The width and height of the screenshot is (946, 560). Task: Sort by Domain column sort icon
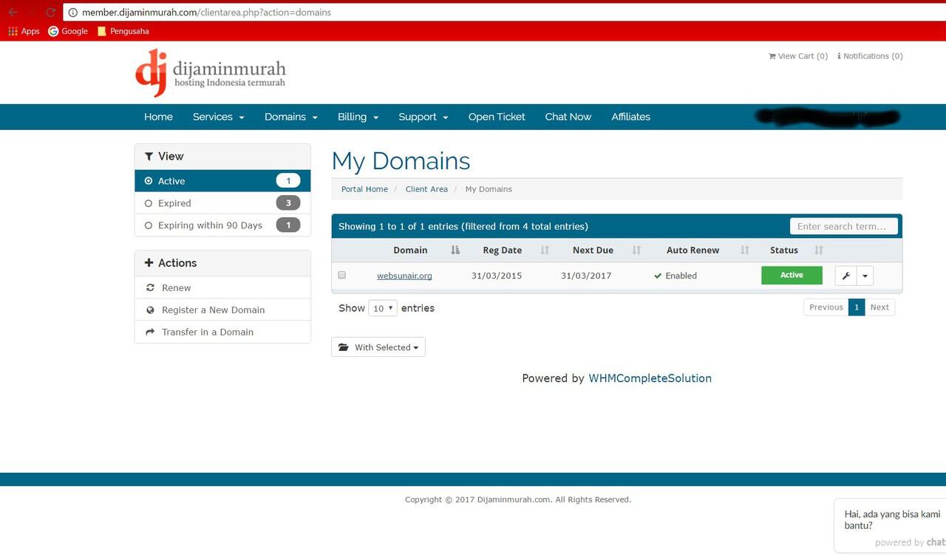pyautogui.click(x=455, y=250)
